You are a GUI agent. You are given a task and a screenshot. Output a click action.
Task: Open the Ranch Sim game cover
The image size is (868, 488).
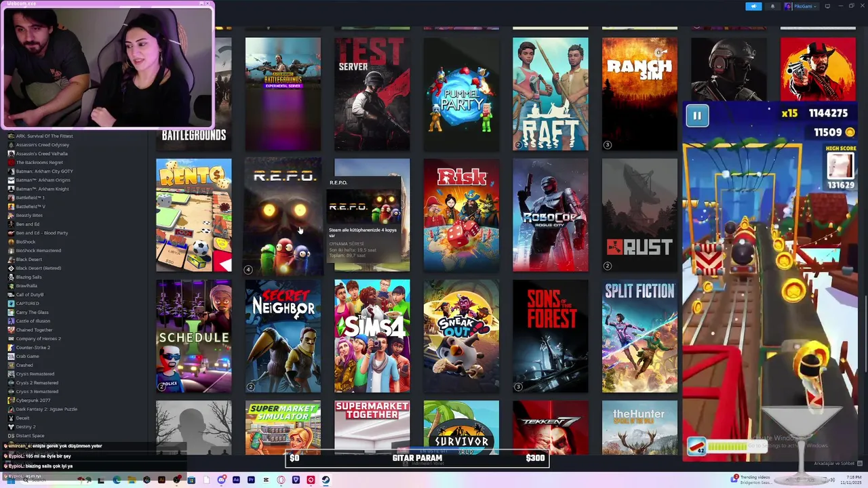tap(639, 94)
